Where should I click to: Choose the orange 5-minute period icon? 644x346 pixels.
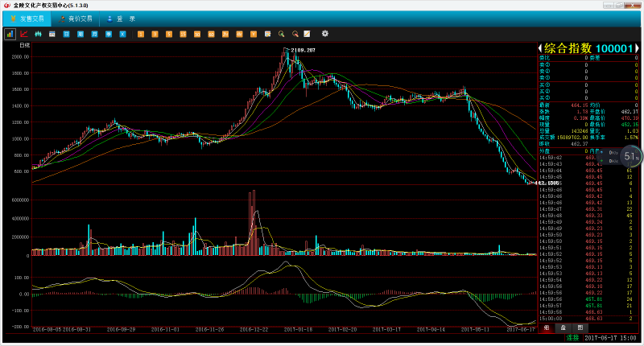169,34
